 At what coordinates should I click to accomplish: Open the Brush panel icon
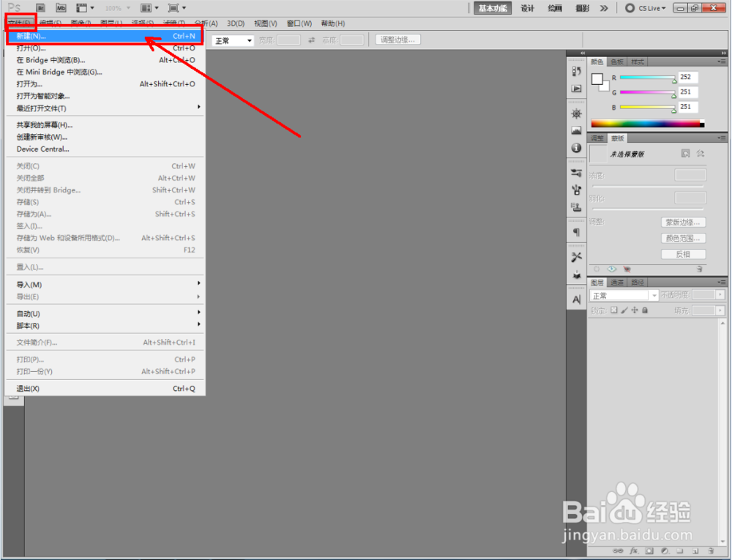coord(577,190)
